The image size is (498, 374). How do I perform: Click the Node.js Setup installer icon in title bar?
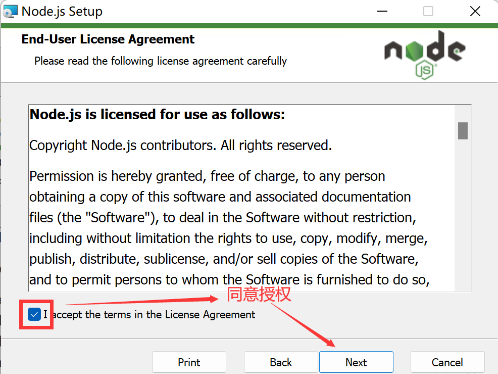pos(10,11)
